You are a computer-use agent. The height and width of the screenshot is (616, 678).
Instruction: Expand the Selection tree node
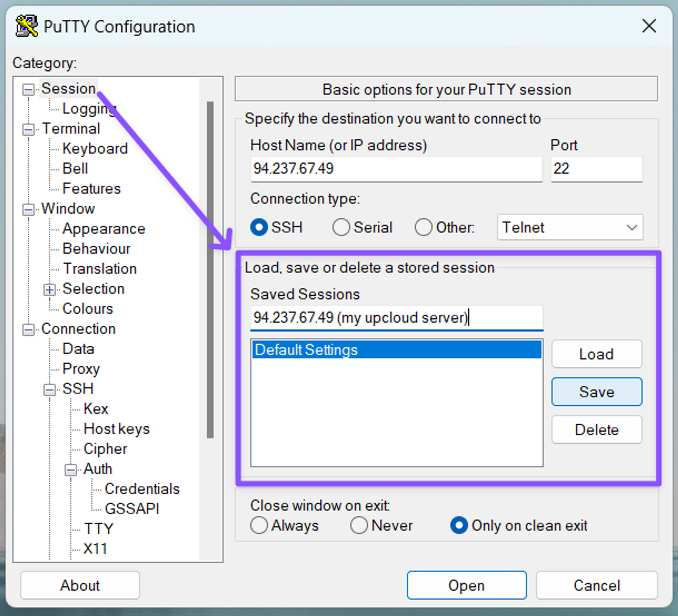pyautogui.click(x=49, y=290)
